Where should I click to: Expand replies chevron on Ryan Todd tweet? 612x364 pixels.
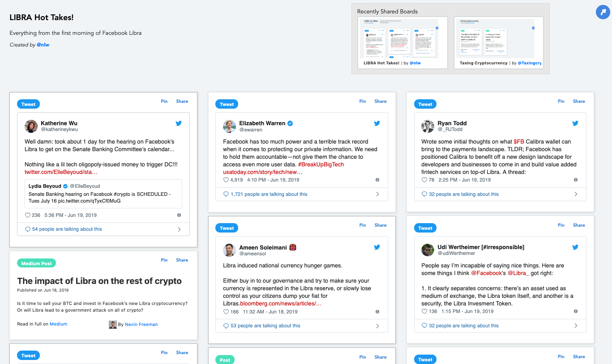(576, 194)
